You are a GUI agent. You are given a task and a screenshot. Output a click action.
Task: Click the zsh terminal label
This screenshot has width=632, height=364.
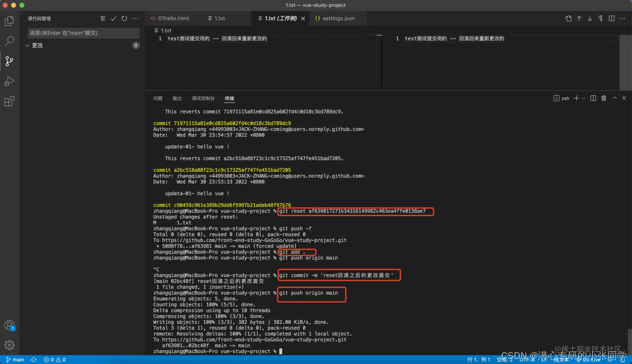click(561, 99)
